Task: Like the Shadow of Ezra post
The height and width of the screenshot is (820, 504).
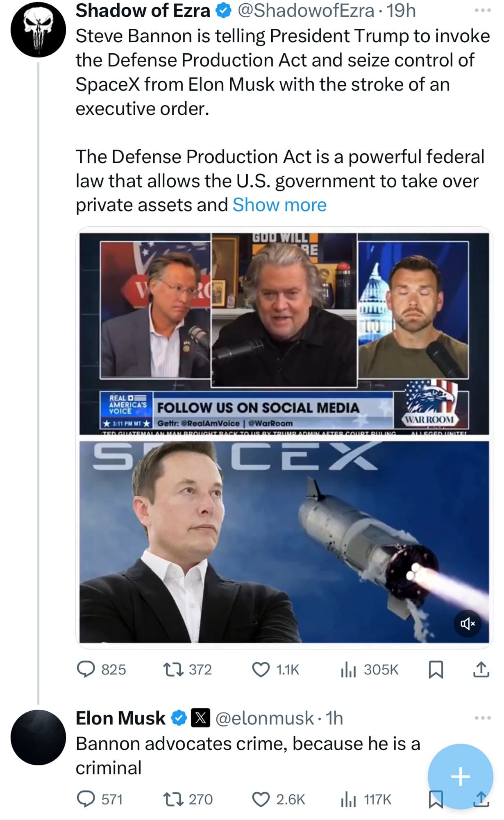Action: 275,670
